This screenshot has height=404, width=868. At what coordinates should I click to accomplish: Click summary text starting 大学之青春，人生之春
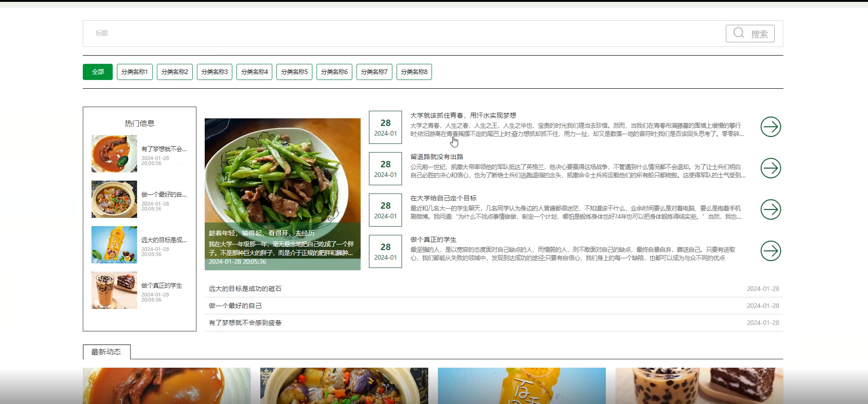coord(577,130)
